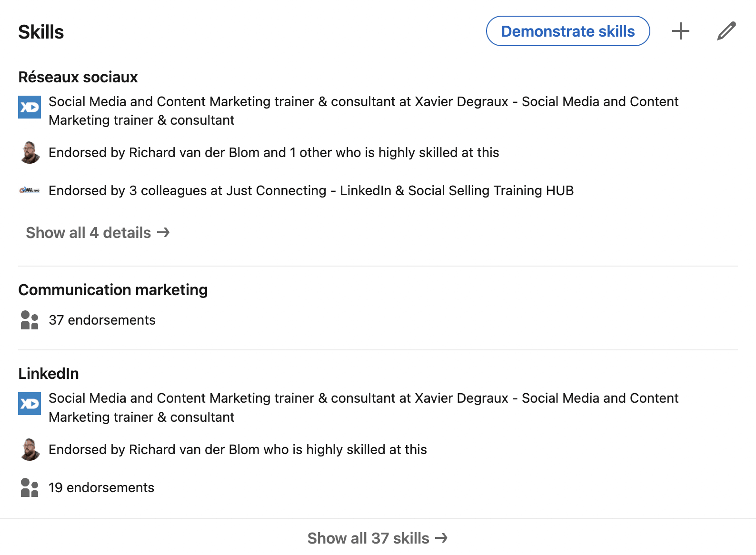View the 37 endorsements link

(102, 320)
